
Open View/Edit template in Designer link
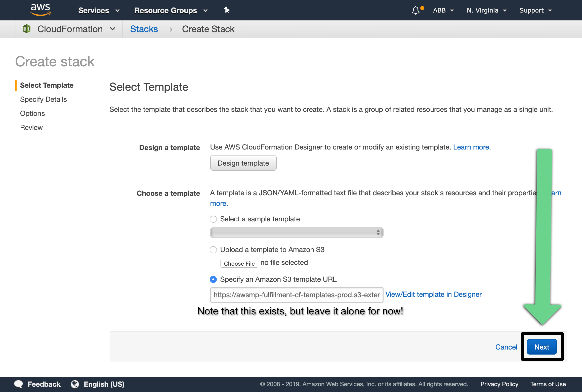(x=433, y=295)
